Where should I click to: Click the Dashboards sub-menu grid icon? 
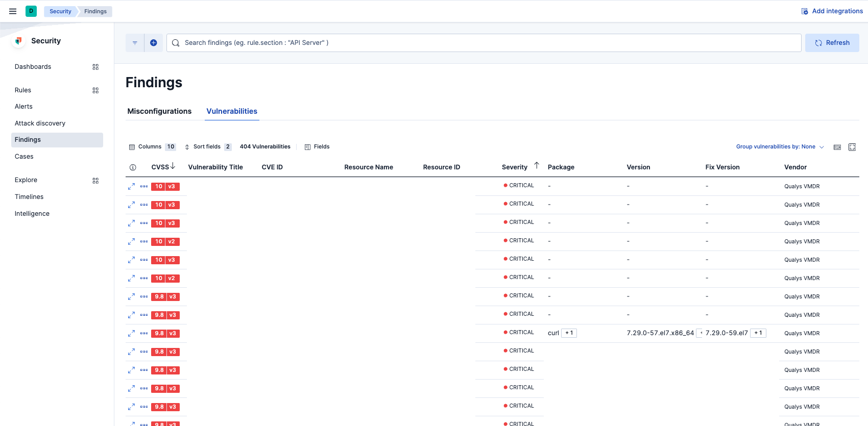pos(95,67)
